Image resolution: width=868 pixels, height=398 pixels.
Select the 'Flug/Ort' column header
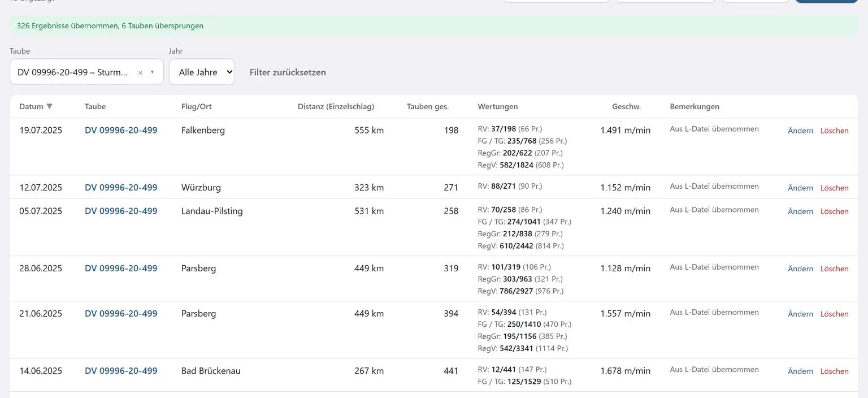tap(197, 106)
